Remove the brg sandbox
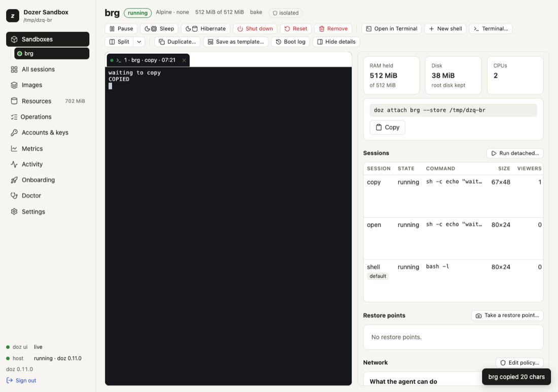Image resolution: width=558 pixels, height=392 pixels. (333, 29)
